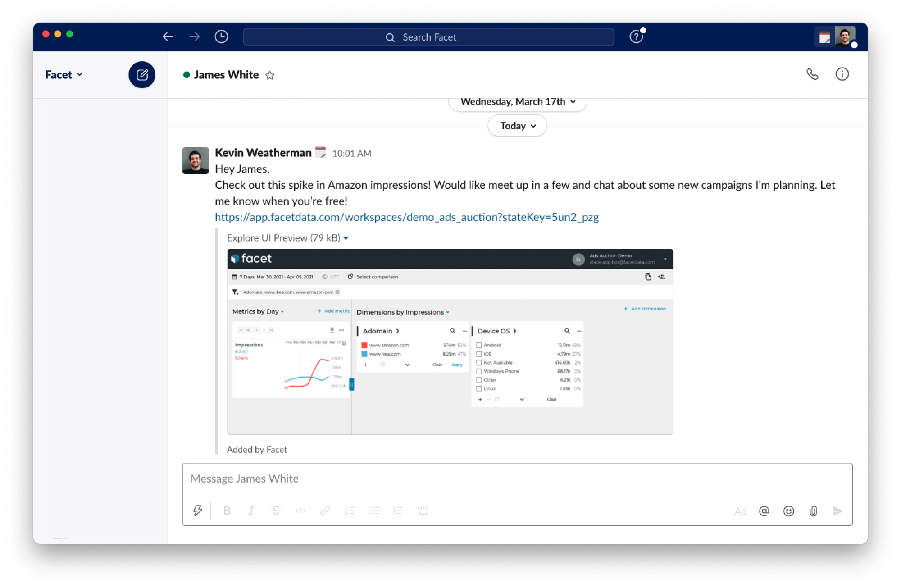Click Kevin Weatherman's name
Screen dimensions: 901x588
pos(263,153)
